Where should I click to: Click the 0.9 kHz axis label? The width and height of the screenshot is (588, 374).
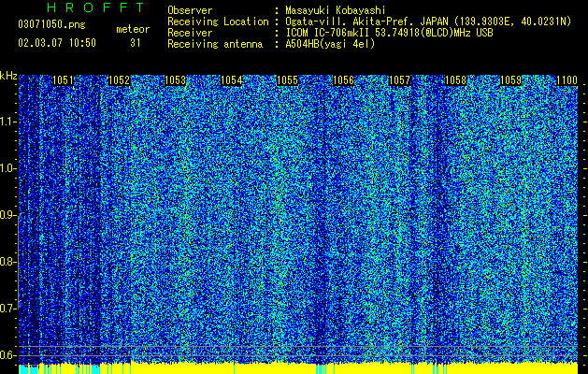[x=7, y=215]
